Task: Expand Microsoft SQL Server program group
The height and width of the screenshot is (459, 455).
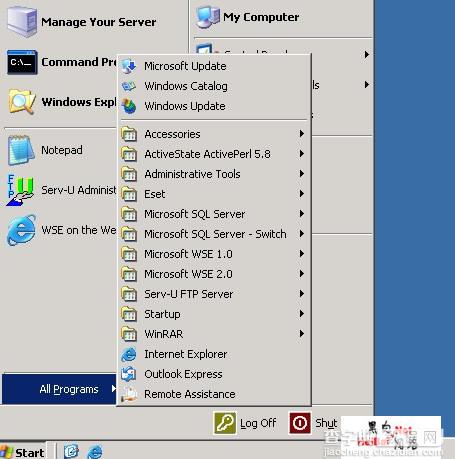Action: point(214,214)
